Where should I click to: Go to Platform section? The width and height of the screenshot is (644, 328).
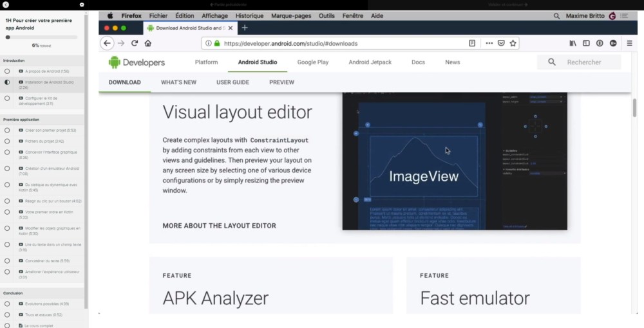207,62
